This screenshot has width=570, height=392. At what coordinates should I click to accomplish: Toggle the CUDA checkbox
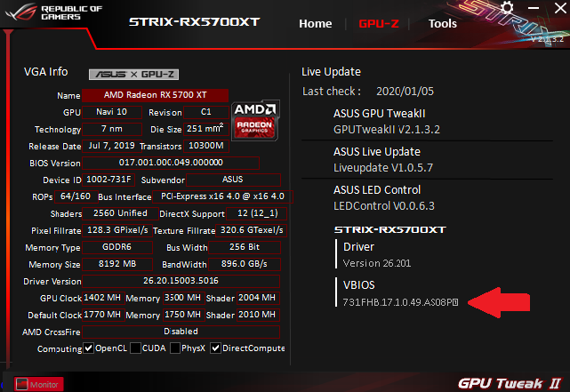click(x=135, y=348)
